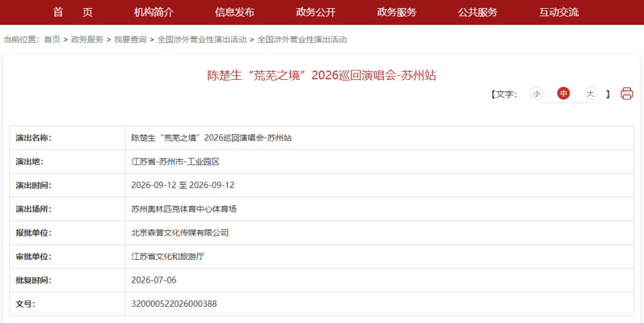Set text size to small (小)
The width and height of the screenshot is (644, 323).
537,94
